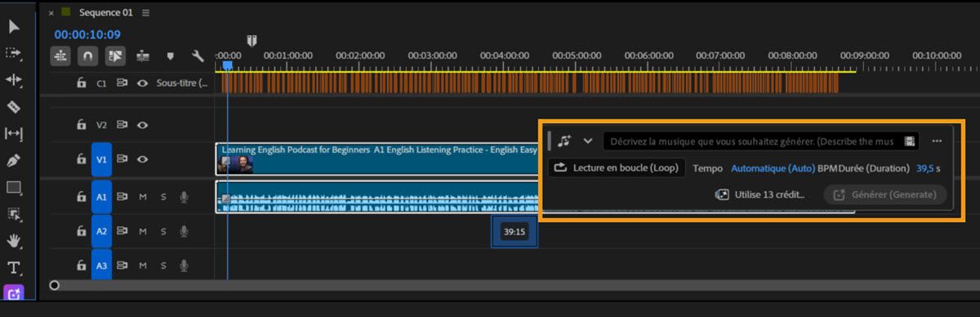The image size is (980, 317).
Task: Toggle sync lock on caption track C1
Action: [x=122, y=83]
